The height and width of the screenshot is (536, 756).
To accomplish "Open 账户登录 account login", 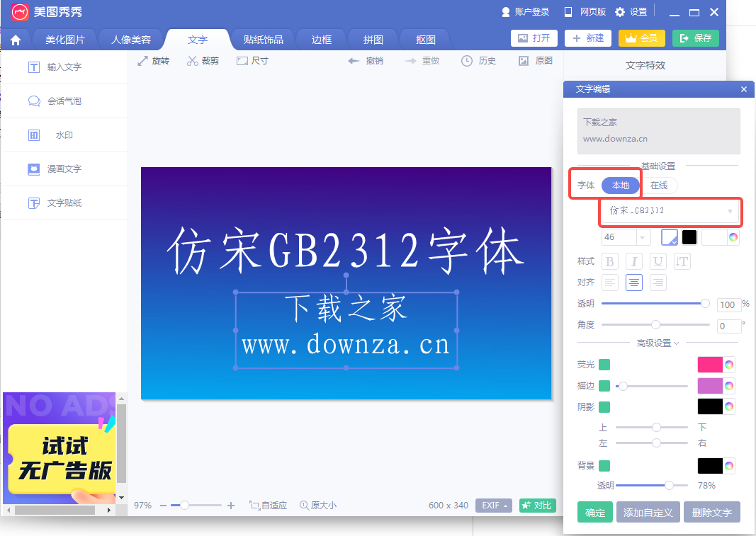I will click(525, 12).
